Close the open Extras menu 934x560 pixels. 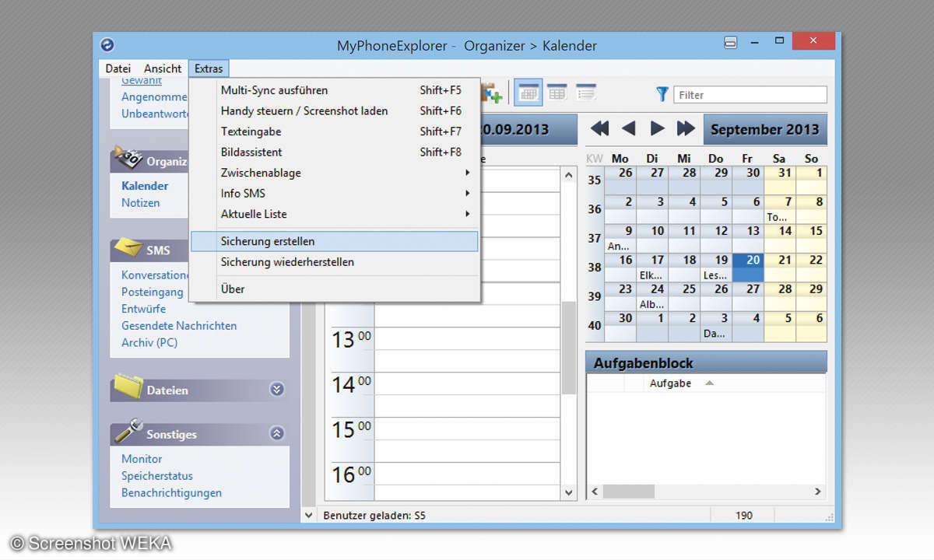(209, 68)
